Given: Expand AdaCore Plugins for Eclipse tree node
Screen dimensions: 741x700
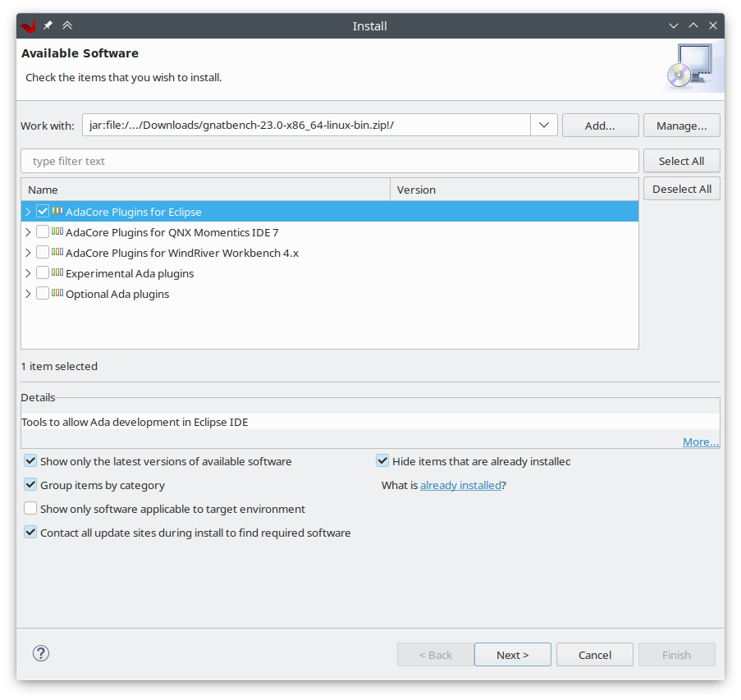Looking at the screenshot, I should 28,211.
